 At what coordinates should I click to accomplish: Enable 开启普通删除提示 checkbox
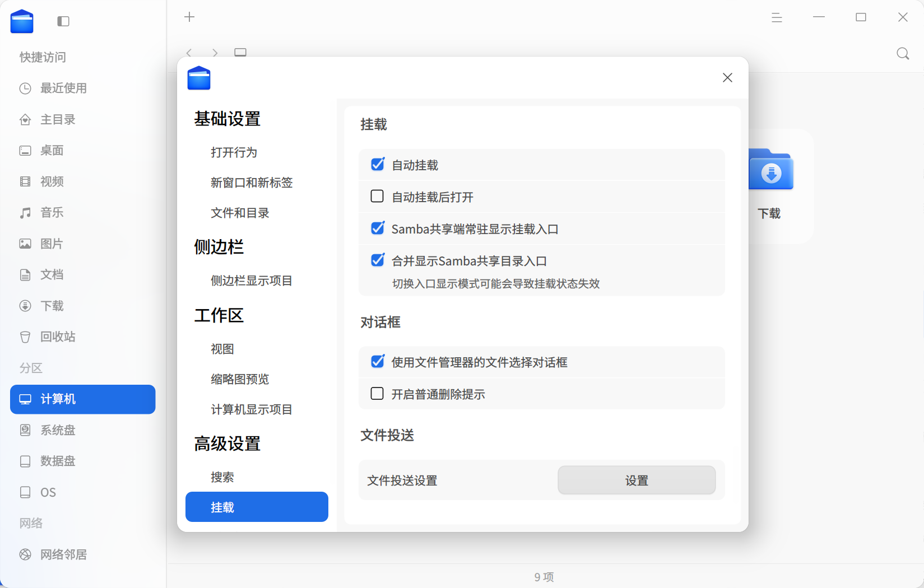[378, 394]
